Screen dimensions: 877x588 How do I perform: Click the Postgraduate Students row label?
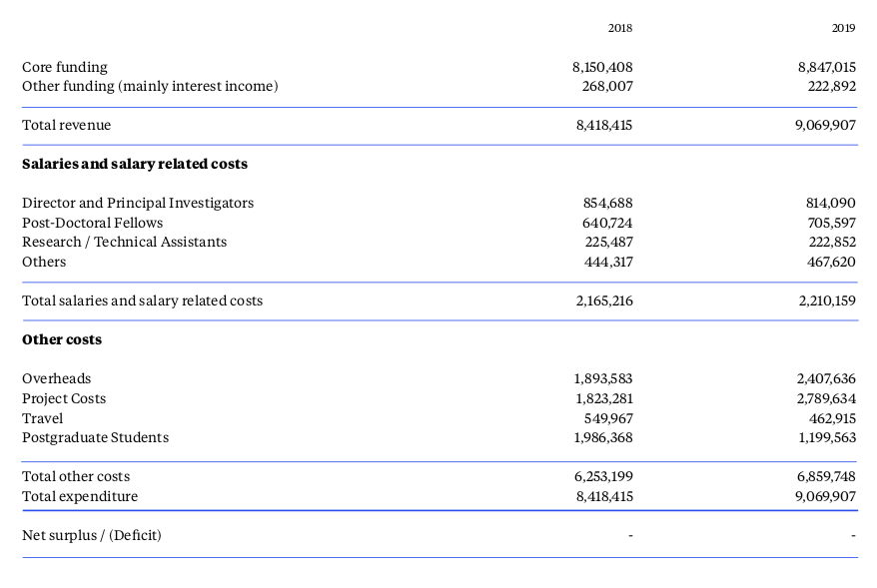(95, 437)
